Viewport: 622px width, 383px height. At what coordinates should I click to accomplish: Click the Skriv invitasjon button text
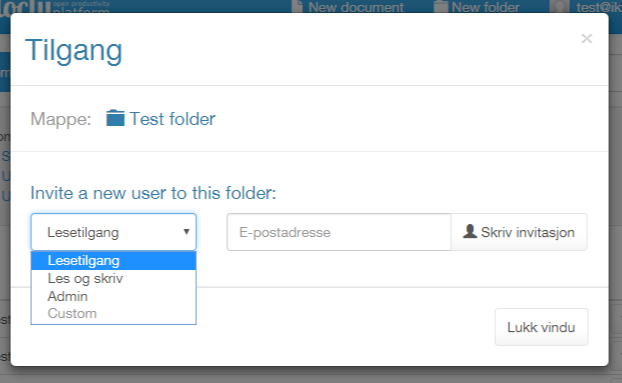pyautogui.click(x=528, y=232)
